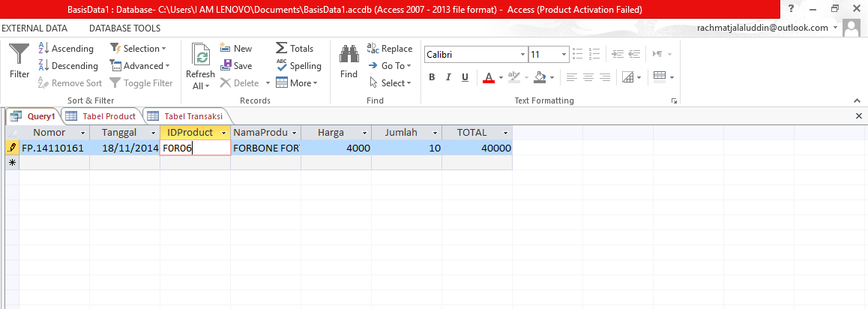Align text right
Viewport: 868px width, 309px height.
tap(605, 77)
